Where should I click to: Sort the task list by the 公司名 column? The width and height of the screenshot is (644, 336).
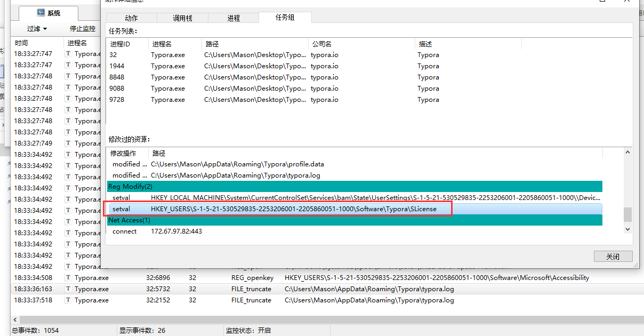[361, 44]
